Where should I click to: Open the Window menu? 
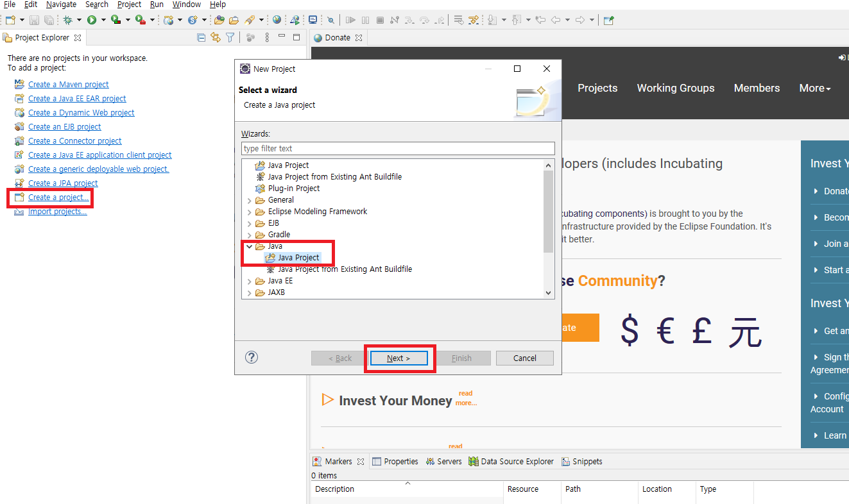pyautogui.click(x=187, y=4)
